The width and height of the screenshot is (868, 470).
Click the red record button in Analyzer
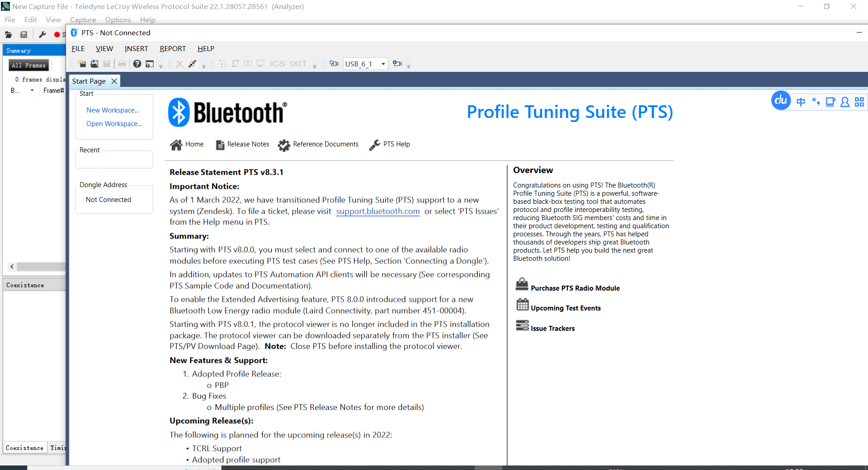(57, 34)
